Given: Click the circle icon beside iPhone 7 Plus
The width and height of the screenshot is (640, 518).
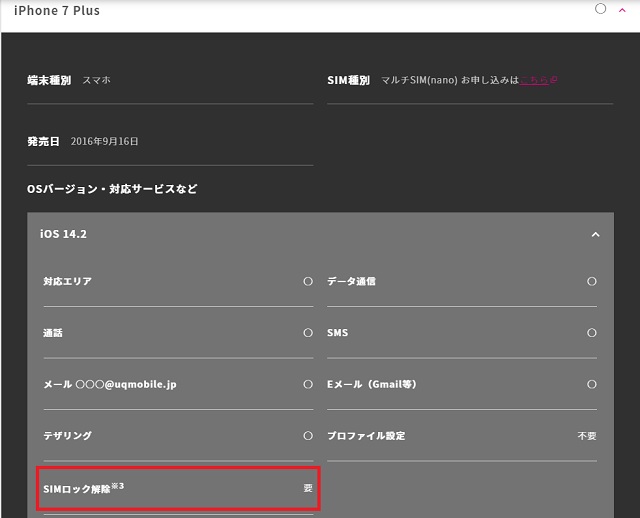Looking at the screenshot, I should [600, 9].
